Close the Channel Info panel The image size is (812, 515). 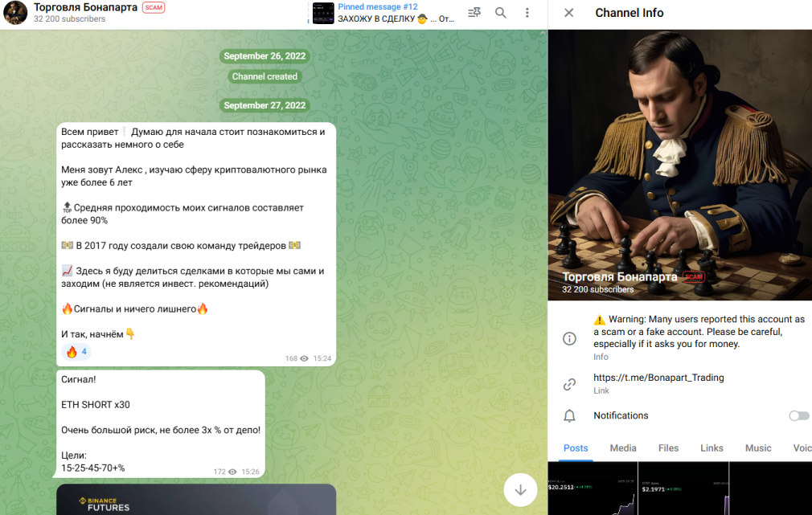568,13
